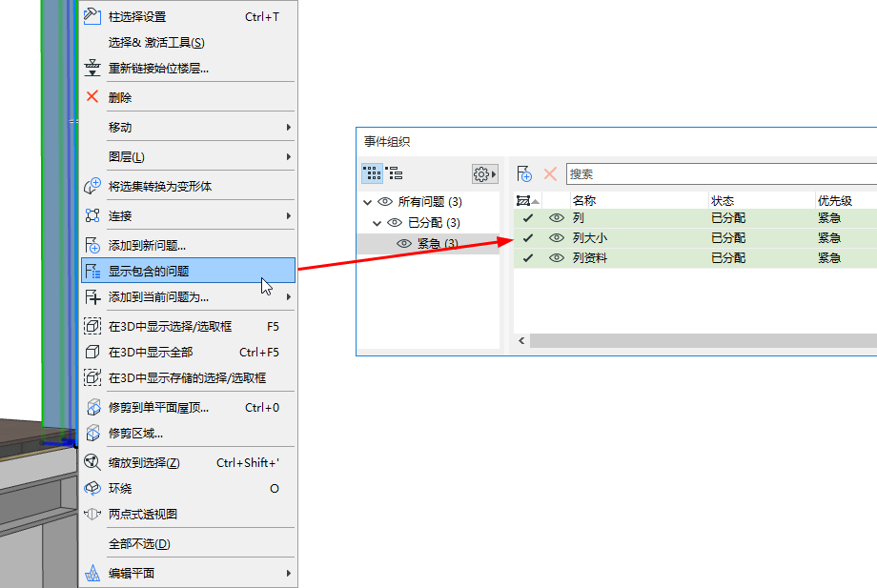Viewport: 877px width, 588px height.
Task: Expand 连接 submenu arrow
Action: [289, 215]
